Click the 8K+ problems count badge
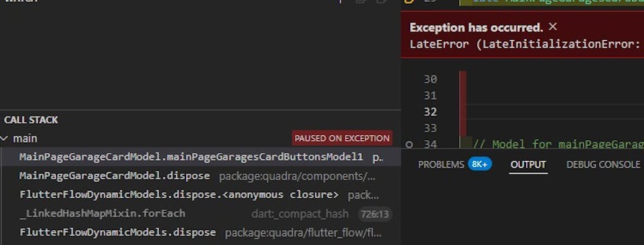This screenshot has height=245, width=644. click(480, 165)
